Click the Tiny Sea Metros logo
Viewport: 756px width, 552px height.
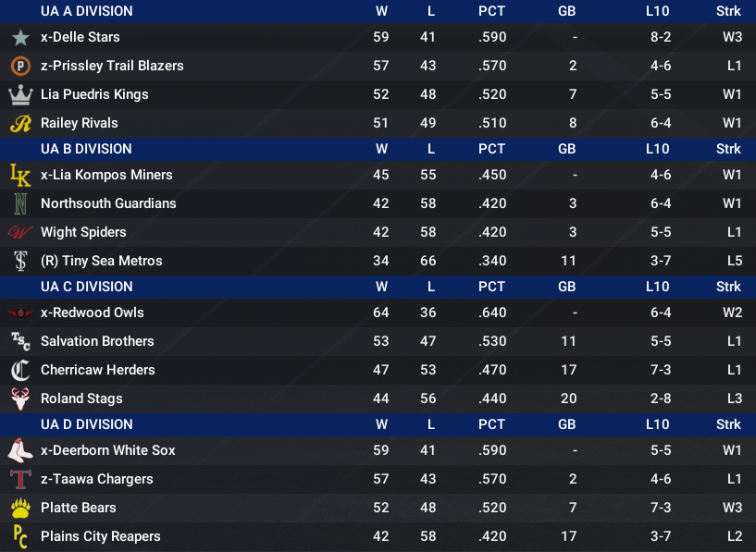(20, 261)
